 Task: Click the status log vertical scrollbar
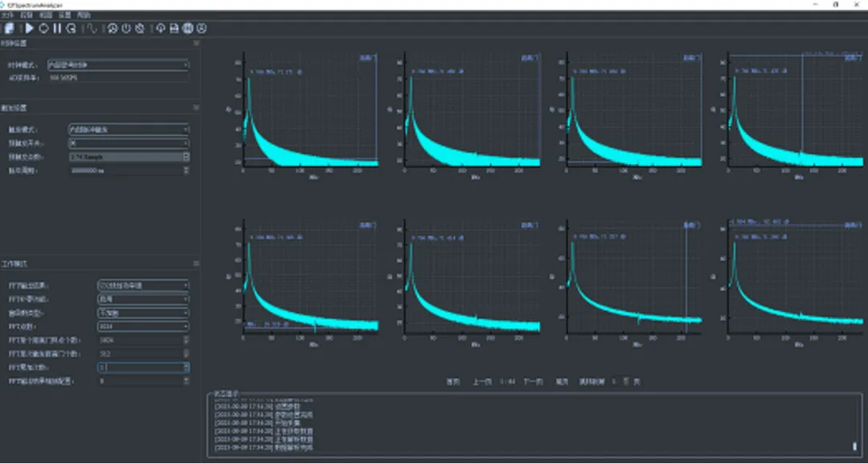pos(854,446)
